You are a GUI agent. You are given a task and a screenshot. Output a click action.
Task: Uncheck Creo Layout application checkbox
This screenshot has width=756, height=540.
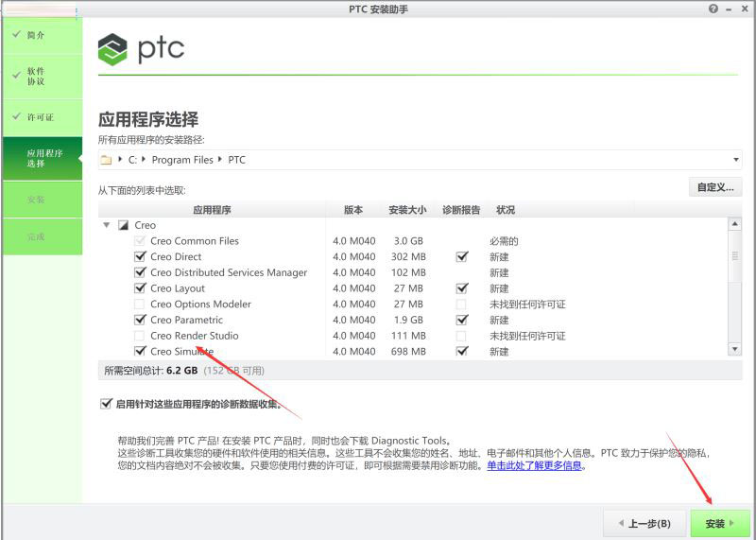140,288
